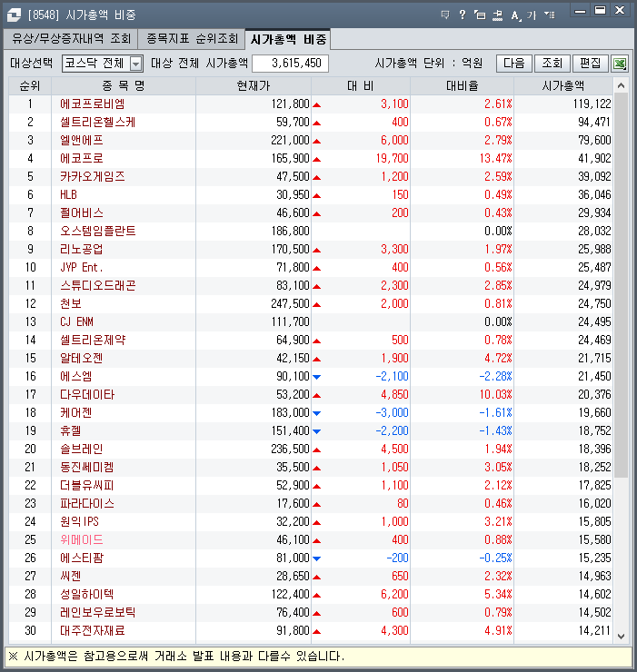The image size is (637, 672).
Task: Select stock 스튜디오드래곤
Action: tap(98, 285)
